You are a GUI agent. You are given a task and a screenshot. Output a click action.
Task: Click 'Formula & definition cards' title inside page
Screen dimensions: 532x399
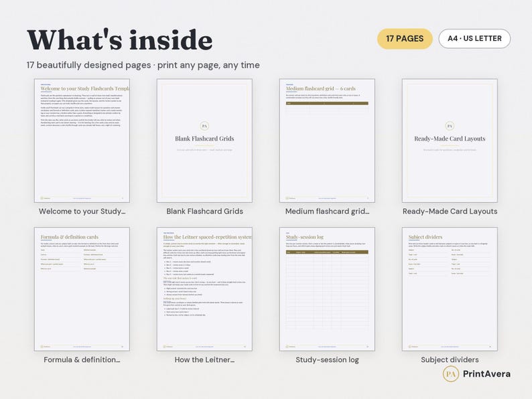(70, 237)
